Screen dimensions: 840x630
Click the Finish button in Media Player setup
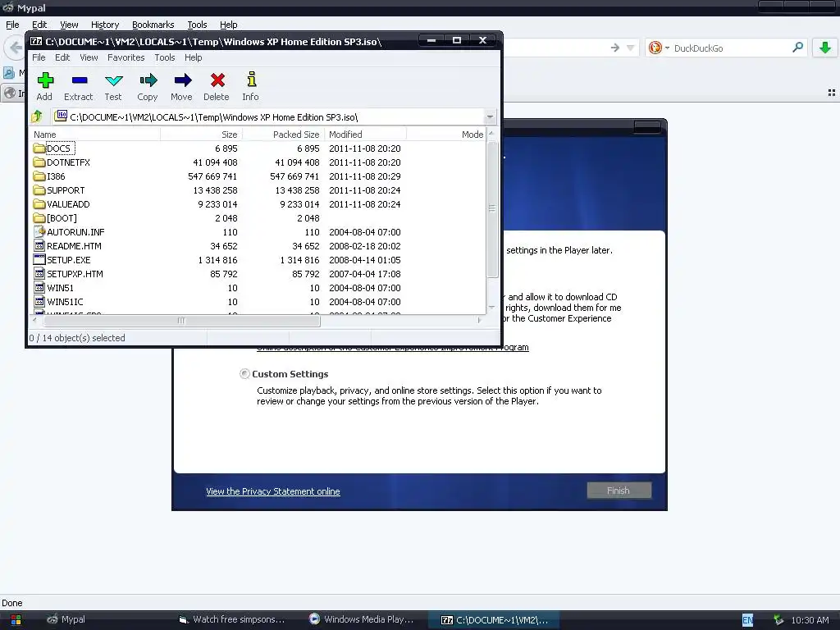pyautogui.click(x=619, y=491)
